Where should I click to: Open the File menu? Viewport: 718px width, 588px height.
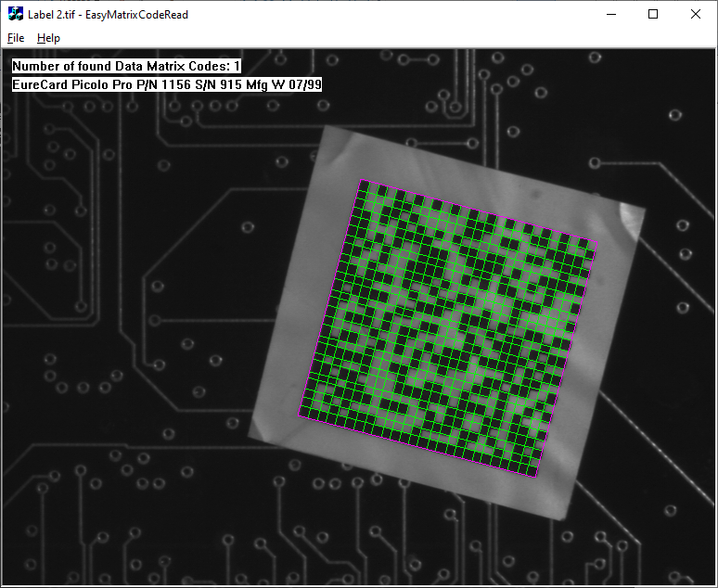[x=16, y=38]
